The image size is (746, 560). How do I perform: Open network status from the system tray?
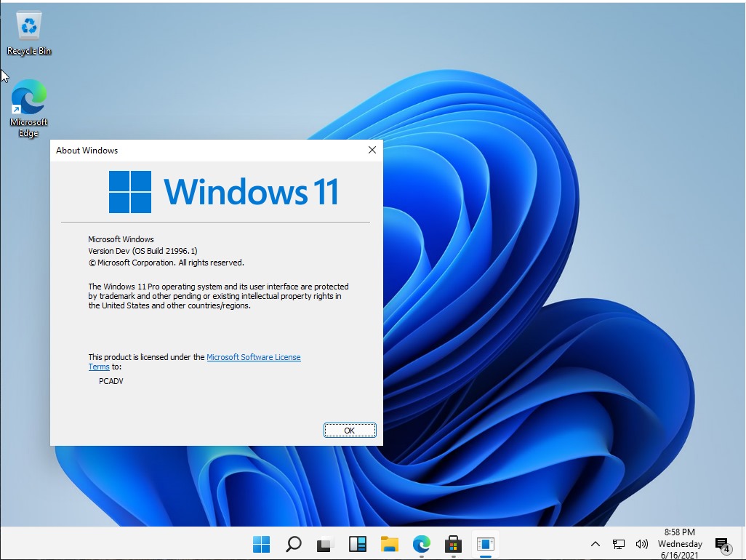(x=619, y=543)
